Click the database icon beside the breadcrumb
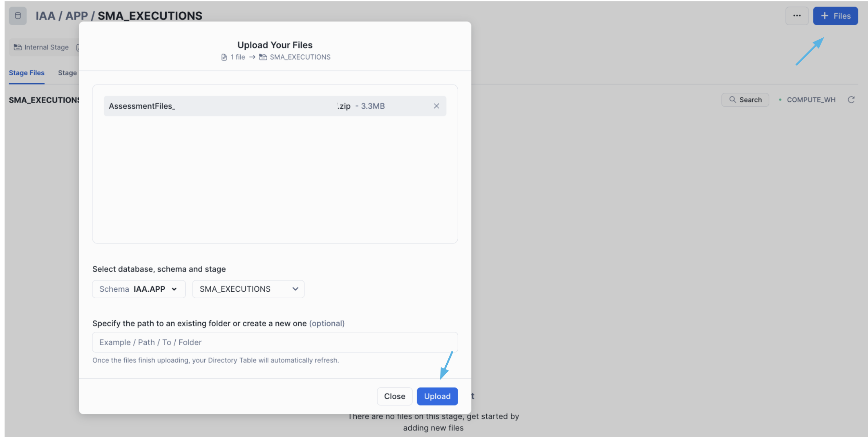 coord(17,16)
